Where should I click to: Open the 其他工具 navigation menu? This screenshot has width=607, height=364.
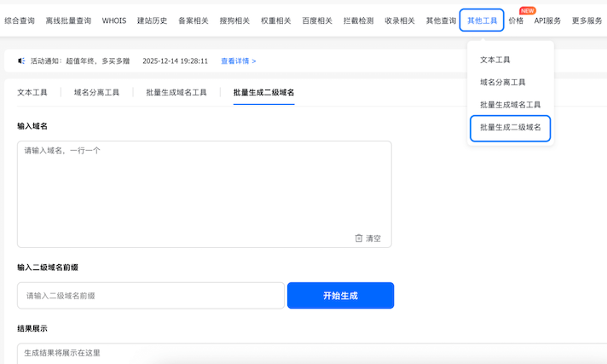click(482, 20)
